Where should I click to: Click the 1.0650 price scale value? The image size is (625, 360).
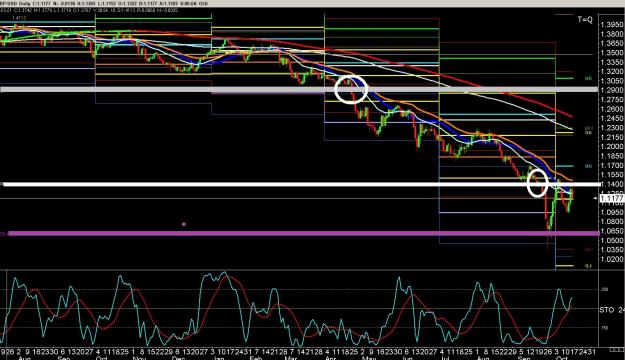click(612, 231)
